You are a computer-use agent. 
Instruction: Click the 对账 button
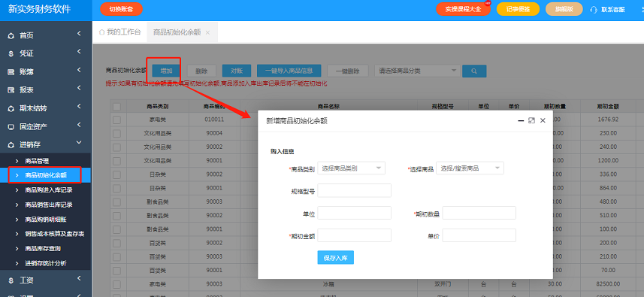[x=237, y=71]
